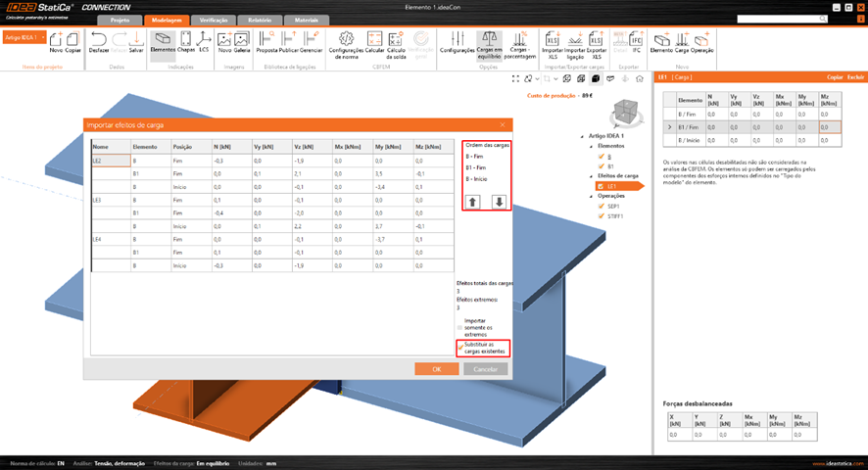Open Configurações de norma in ribbon
This screenshot has height=470, width=868.
pos(346,43)
